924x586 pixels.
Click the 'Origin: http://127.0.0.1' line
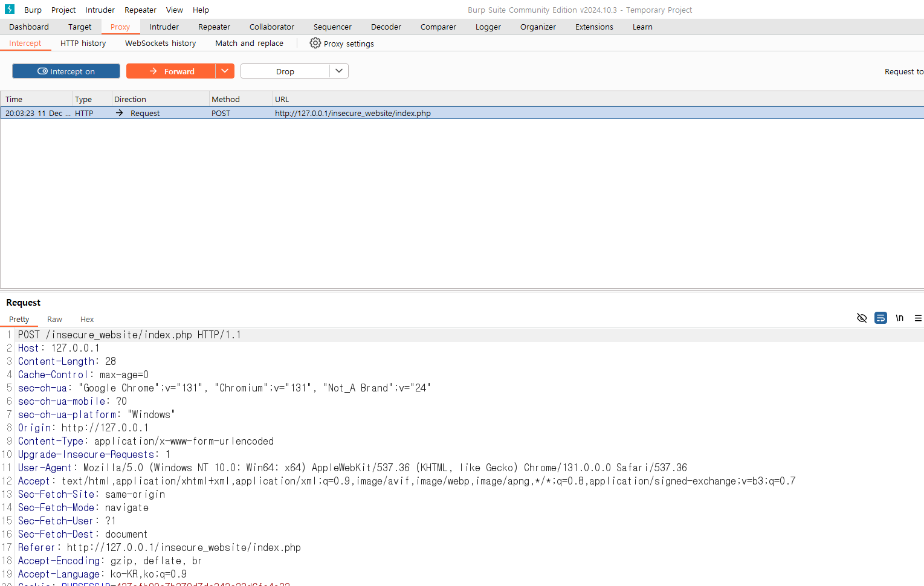click(x=83, y=428)
